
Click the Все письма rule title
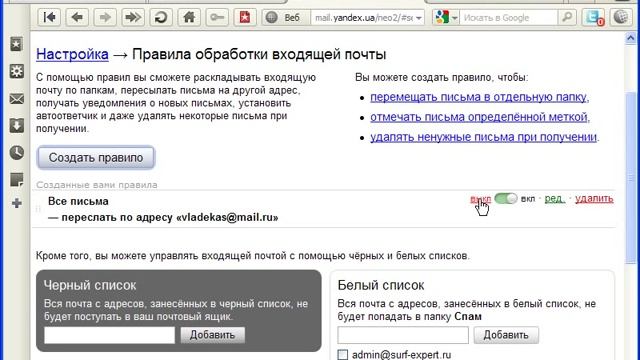[78, 201]
